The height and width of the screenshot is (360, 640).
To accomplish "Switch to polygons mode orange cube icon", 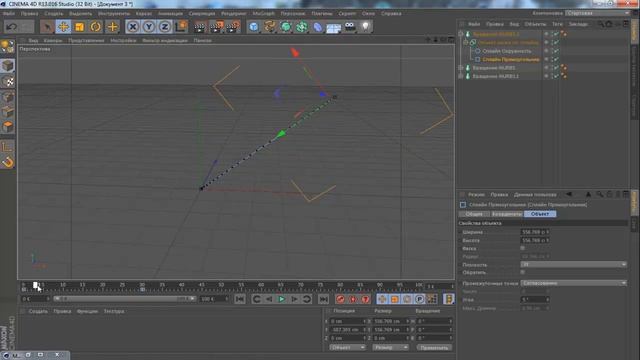I will click(x=8, y=127).
